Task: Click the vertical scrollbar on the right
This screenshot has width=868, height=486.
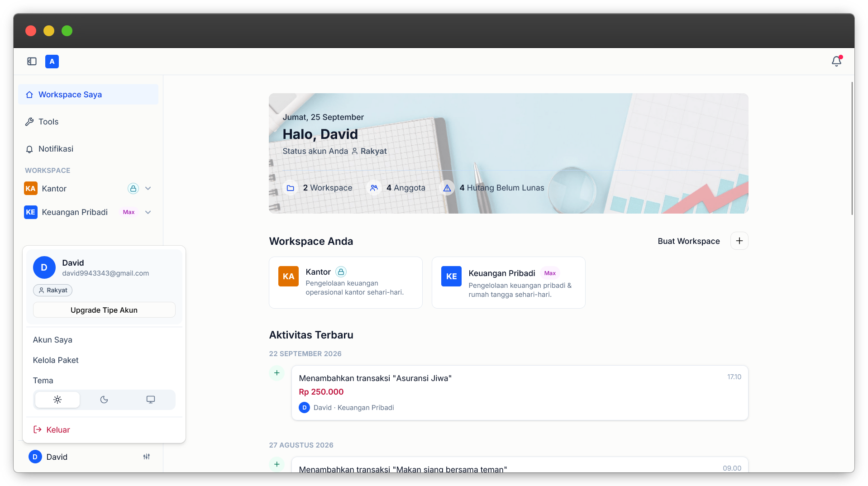Action: tap(852, 148)
